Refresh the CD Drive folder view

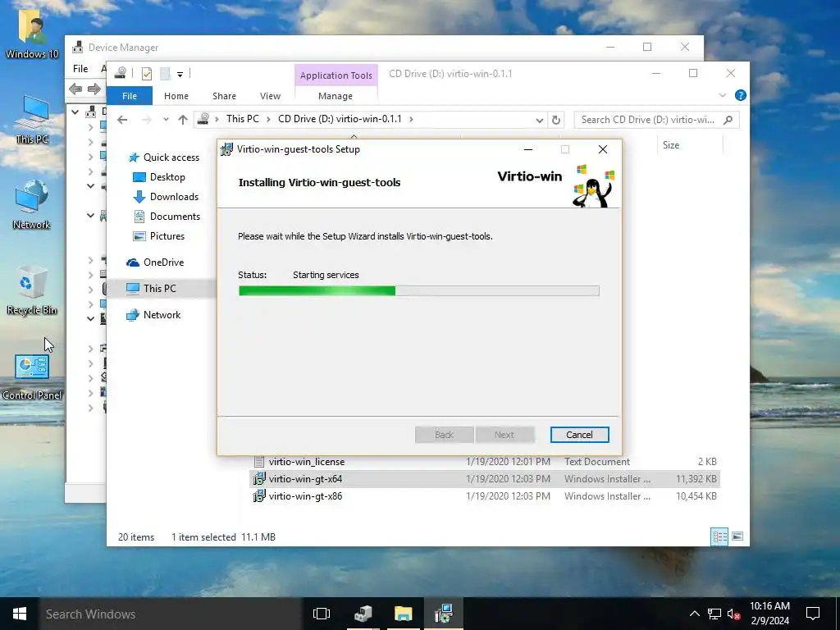(556, 120)
